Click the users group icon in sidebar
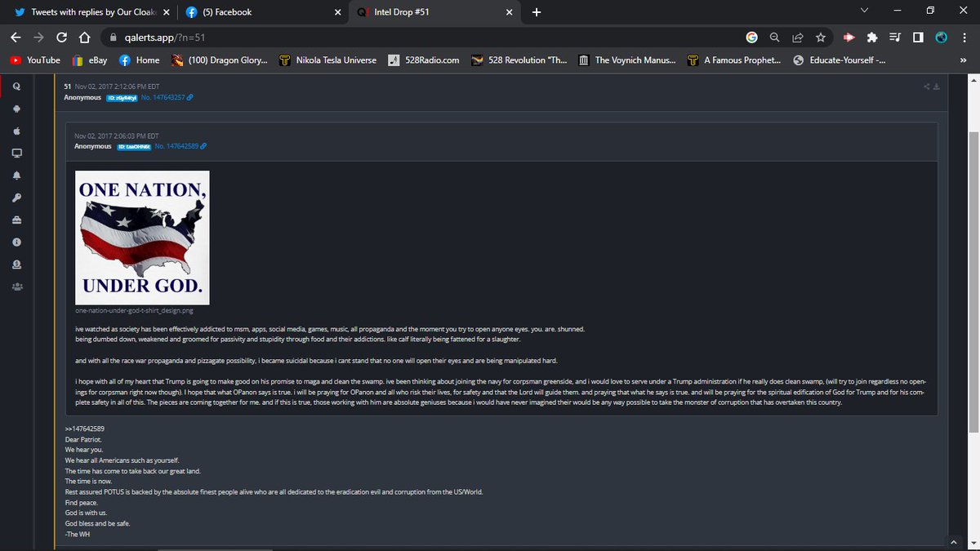 click(x=17, y=287)
